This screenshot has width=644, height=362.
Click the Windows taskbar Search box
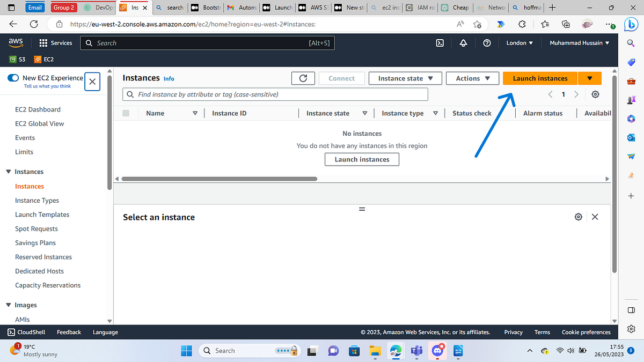248,351
